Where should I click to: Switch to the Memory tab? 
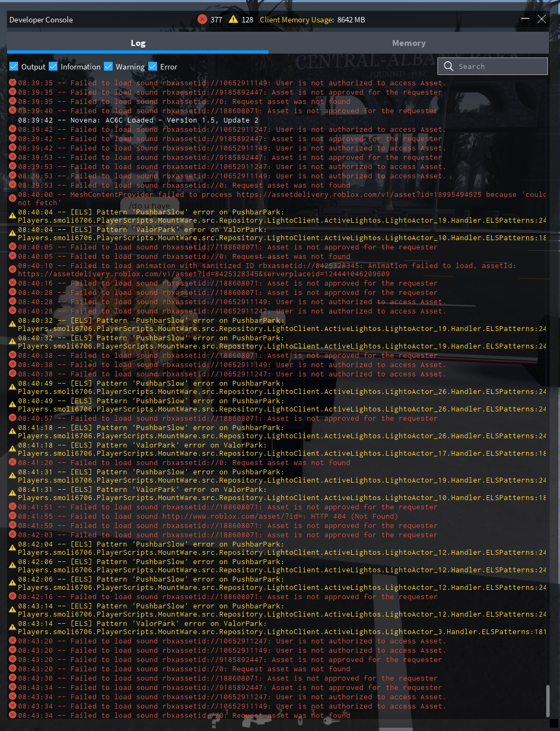(409, 43)
